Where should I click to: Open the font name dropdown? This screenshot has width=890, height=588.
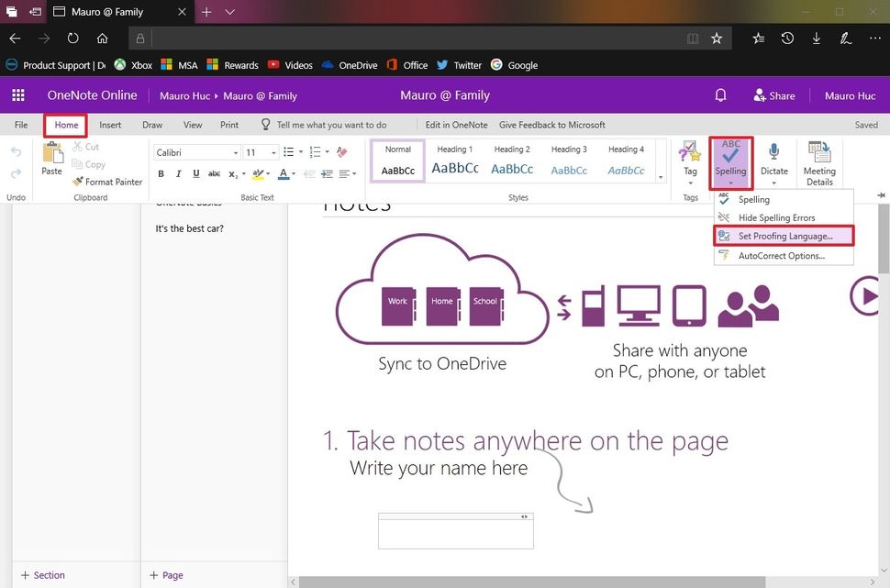(235, 151)
